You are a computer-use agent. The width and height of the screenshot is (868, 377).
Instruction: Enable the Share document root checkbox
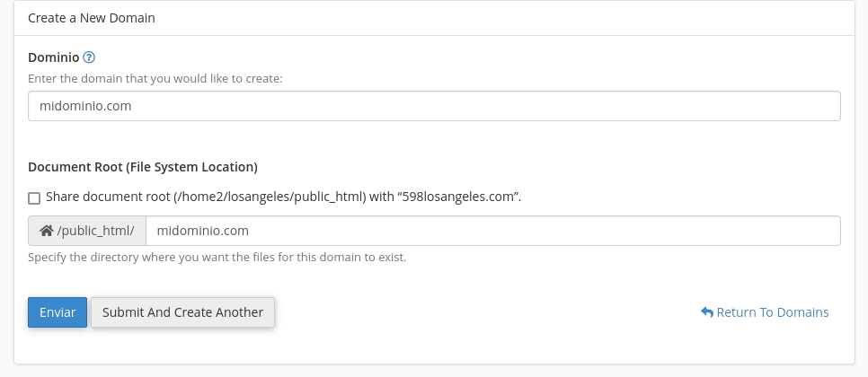click(x=34, y=197)
